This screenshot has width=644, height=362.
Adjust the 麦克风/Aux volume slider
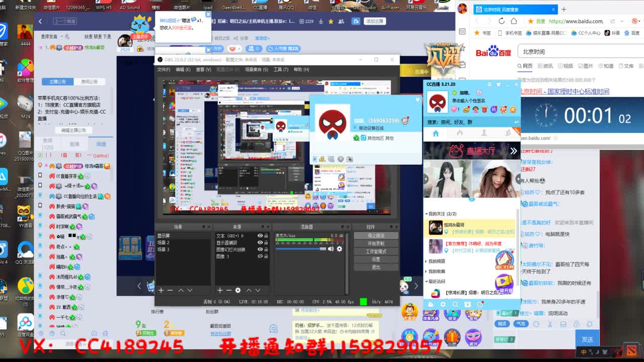pos(301,249)
